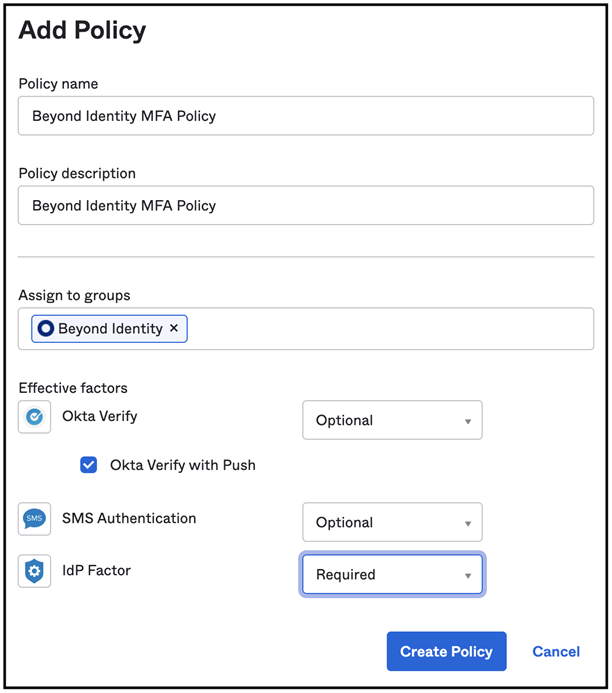Remove the Beyond Identity group tag
Image resolution: width=612 pixels, height=693 pixels.
(174, 329)
